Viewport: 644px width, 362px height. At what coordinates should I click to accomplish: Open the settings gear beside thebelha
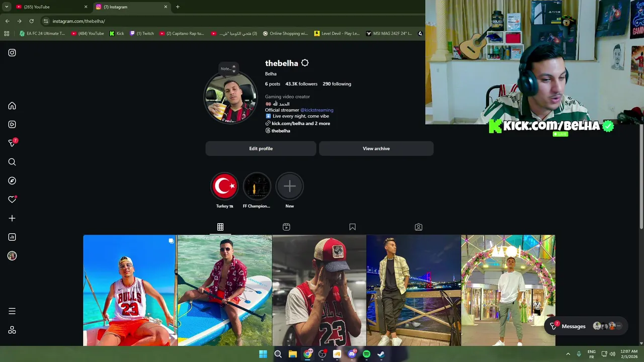pyautogui.click(x=305, y=63)
